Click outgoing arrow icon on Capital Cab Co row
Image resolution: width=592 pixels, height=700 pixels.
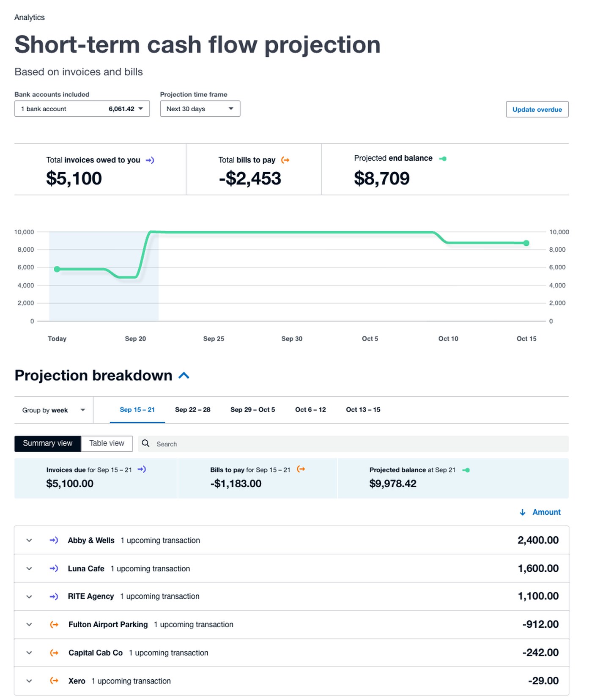pyautogui.click(x=54, y=653)
